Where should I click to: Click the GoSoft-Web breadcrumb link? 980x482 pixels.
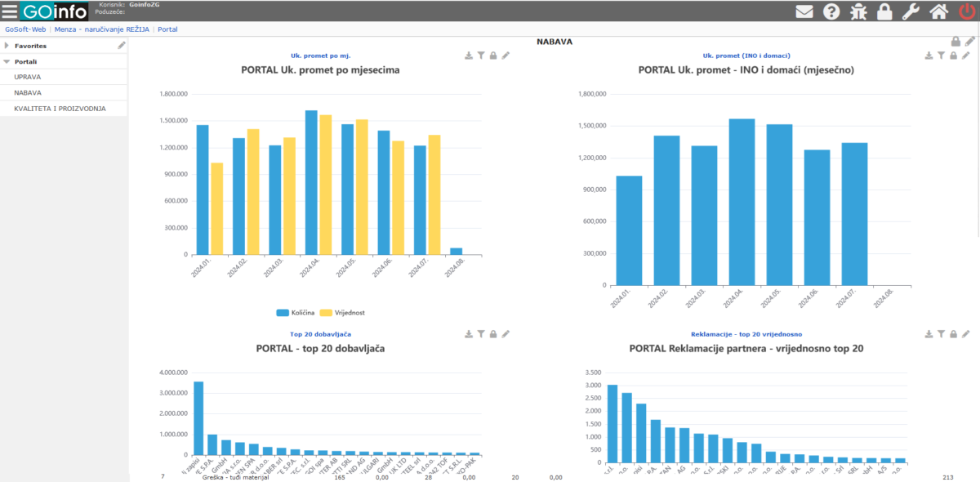[25, 29]
